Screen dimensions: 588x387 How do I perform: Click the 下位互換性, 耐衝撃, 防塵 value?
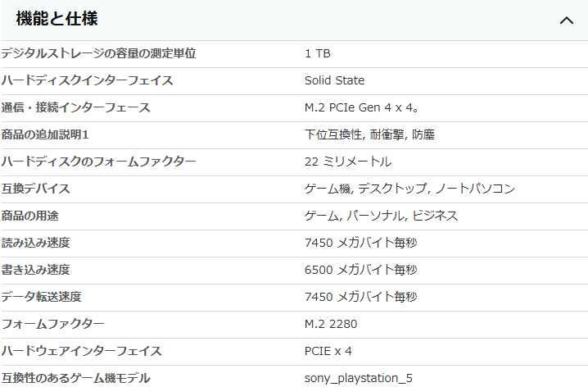pyautogui.click(x=369, y=134)
